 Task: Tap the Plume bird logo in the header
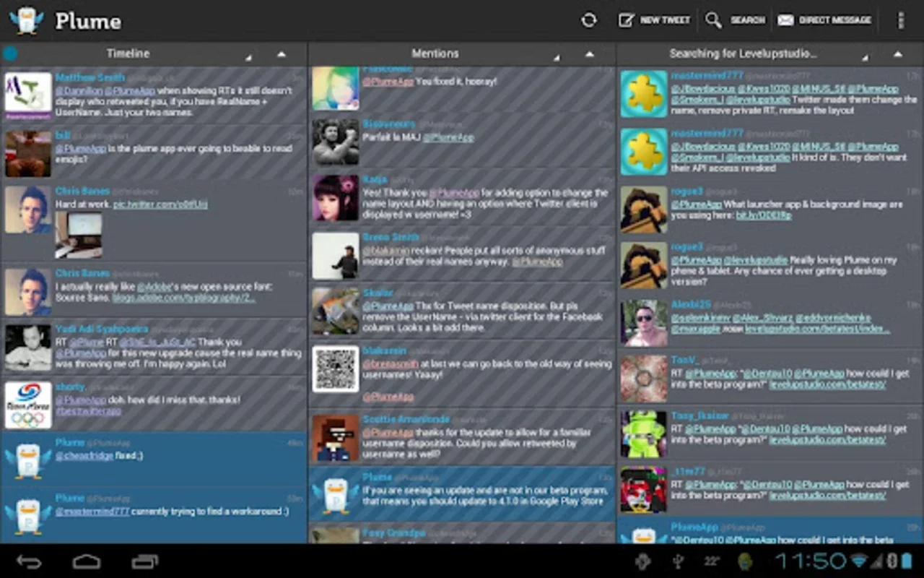[27, 20]
